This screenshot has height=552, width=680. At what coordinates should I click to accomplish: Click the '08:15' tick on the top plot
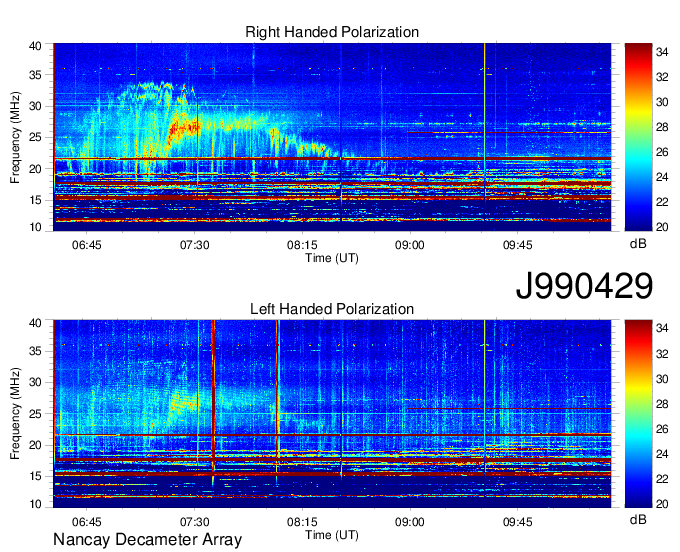pyautogui.click(x=302, y=245)
